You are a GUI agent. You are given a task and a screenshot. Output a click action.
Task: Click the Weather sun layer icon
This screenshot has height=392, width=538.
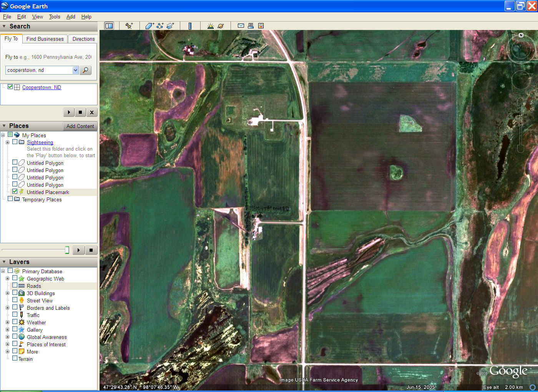coord(22,322)
